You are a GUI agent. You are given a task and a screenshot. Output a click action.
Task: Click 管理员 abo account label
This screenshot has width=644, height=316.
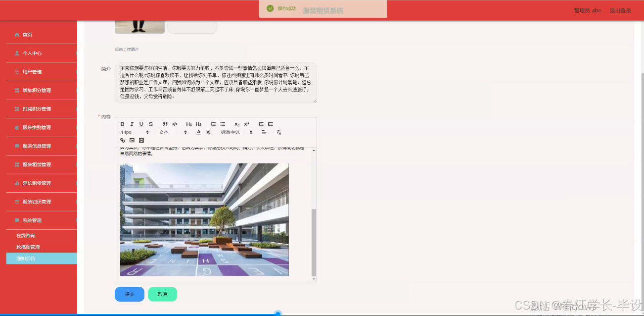pyautogui.click(x=588, y=10)
